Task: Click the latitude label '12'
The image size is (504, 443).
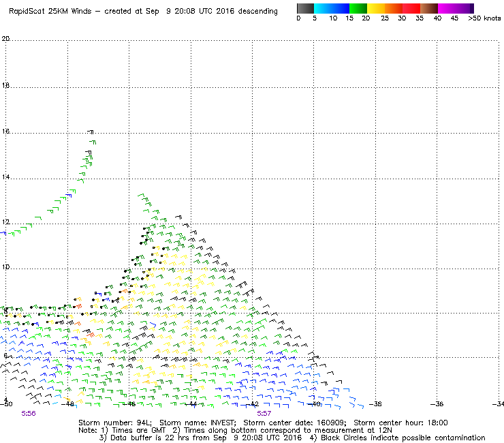Action: [x=5, y=222]
